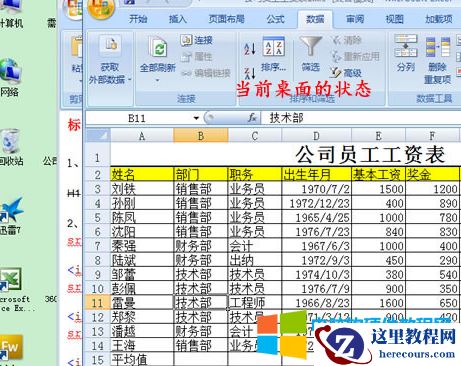Click the cell with name 王海
461x366 pixels.
142,345
